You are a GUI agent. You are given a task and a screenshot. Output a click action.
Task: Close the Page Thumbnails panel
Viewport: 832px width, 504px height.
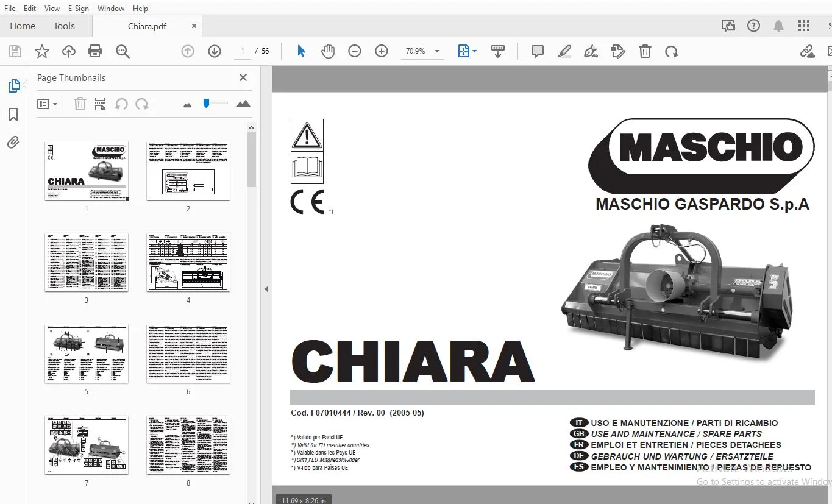coord(243,77)
